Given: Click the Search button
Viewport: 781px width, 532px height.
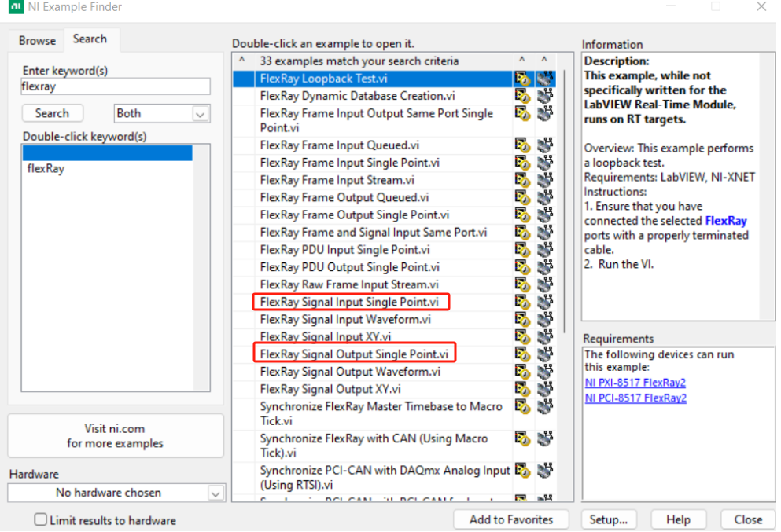Looking at the screenshot, I should pyautogui.click(x=52, y=113).
